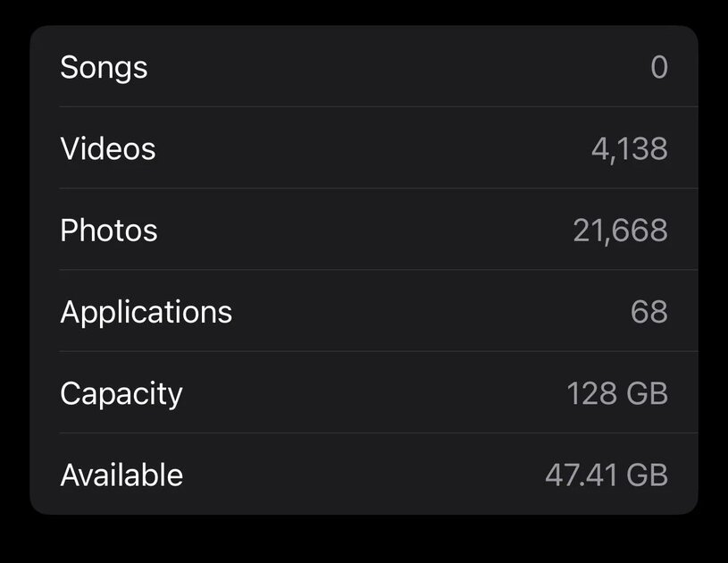Viewport: 728px width, 563px height.
Task: Click the empty middle area of the Available row
Action: tap(364, 474)
